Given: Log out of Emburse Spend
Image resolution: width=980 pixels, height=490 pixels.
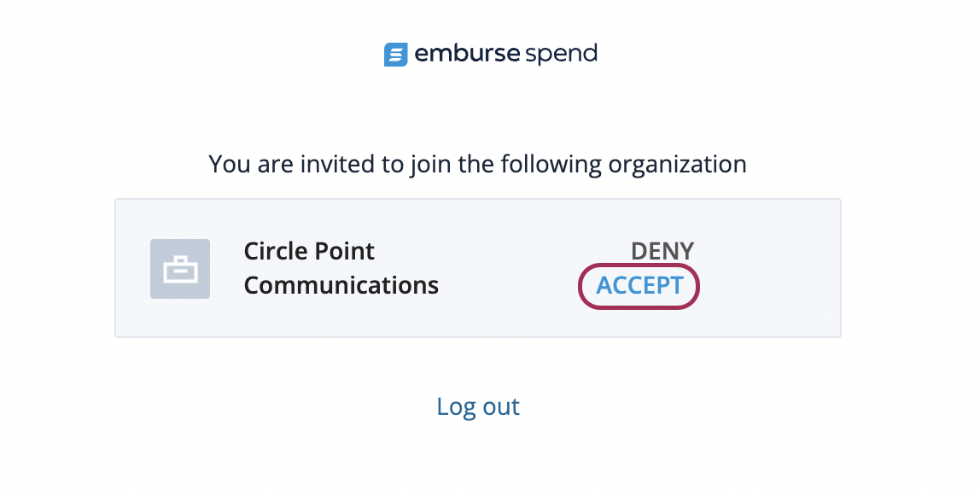Looking at the screenshot, I should click(477, 406).
